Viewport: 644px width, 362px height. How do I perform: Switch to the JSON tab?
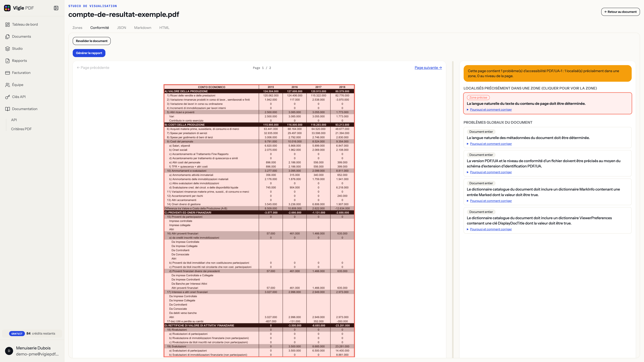tap(122, 28)
